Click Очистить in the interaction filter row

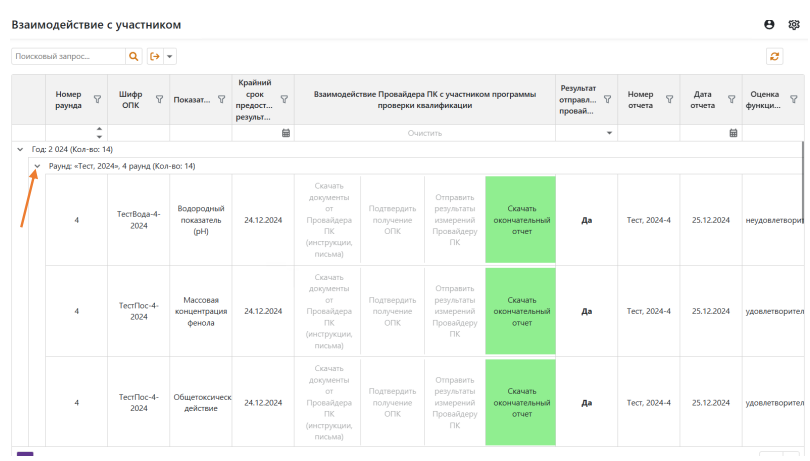(x=424, y=132)
